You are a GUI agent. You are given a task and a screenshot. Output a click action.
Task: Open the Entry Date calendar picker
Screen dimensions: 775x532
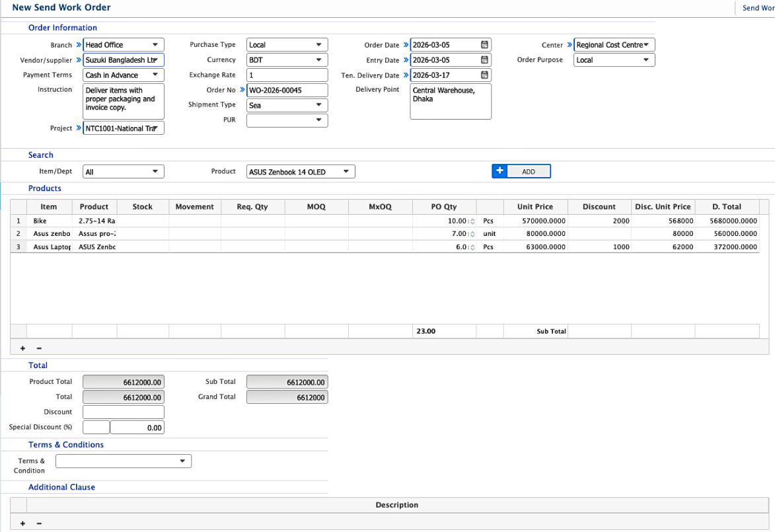(x=484, y=60)
